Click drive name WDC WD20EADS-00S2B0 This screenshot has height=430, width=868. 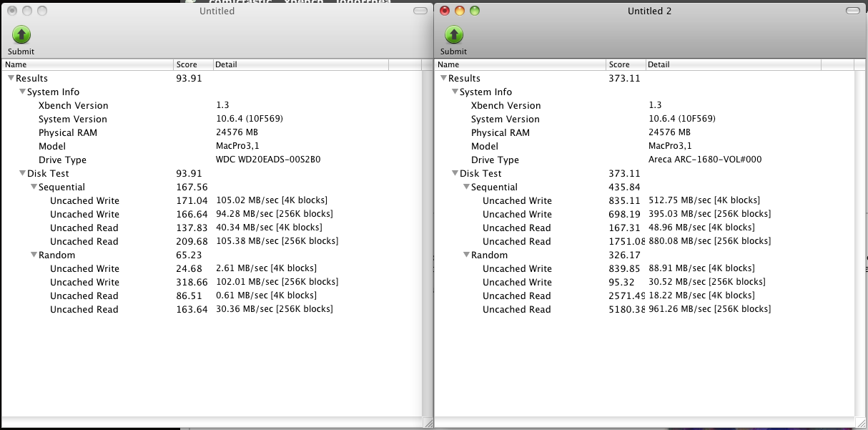268,160
